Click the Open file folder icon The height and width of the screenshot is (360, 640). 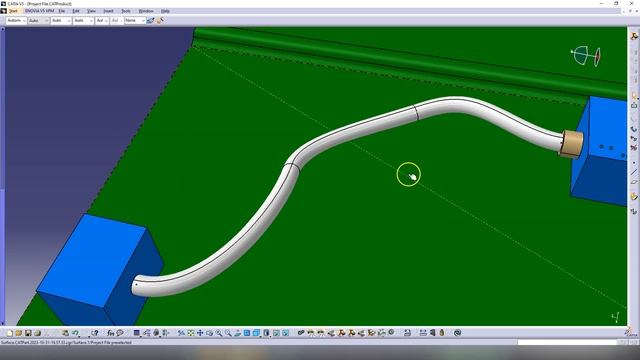pyautogui.click(x=19, y=333)
